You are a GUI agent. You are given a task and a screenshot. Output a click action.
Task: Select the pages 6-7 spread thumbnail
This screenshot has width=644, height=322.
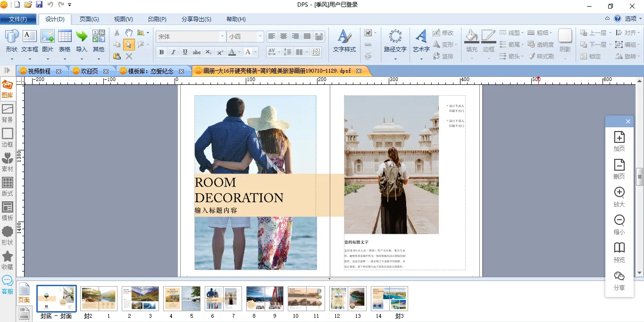223,298
